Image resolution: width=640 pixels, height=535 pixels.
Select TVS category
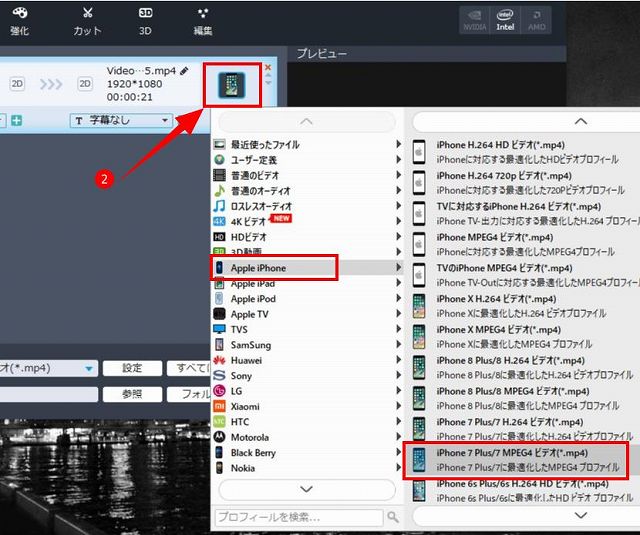pyautogui.click(x=306, y=329)
